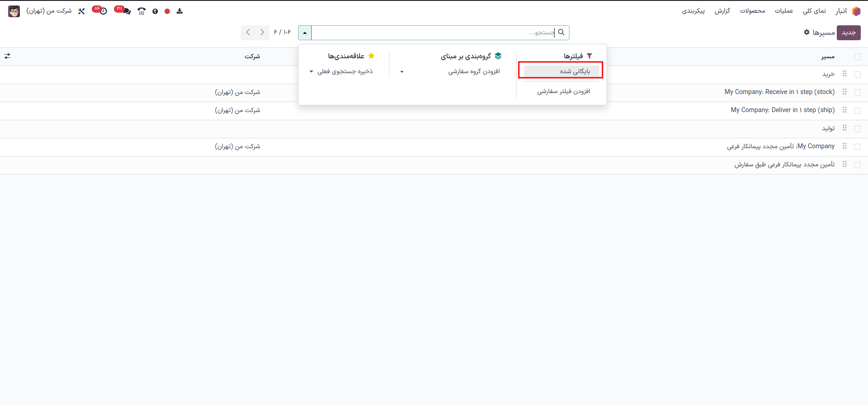Open the debug tools wrench icon
Screen dimensions: 868x405
click(x=81, y=11)
